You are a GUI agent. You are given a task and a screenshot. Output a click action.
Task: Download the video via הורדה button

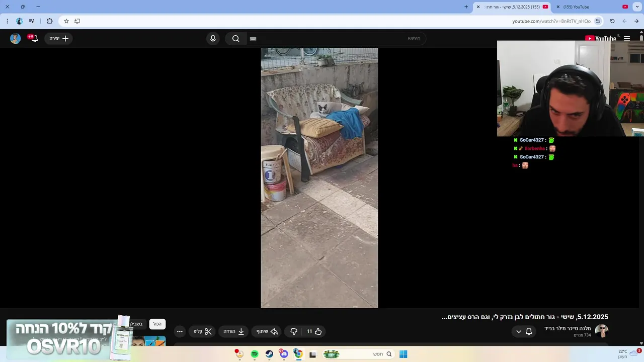pos(233,331)
